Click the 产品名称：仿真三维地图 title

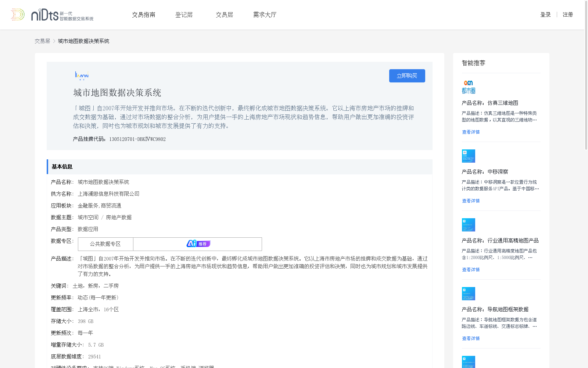point(490,103)
